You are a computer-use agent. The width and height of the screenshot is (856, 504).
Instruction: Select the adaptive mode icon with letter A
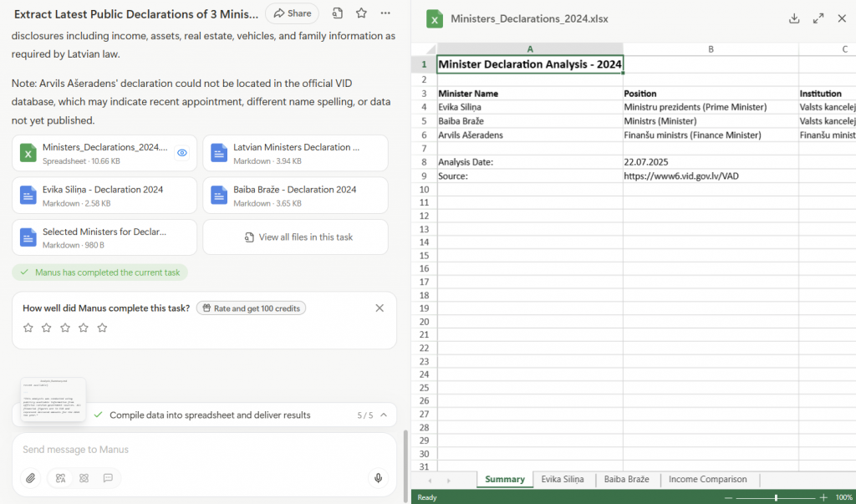pyautogui.click(x=60, y=478)
